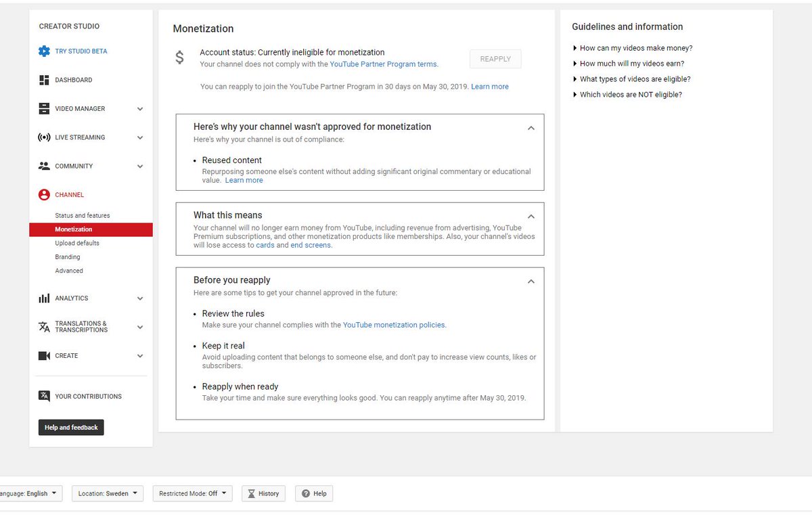Click 'Review the rules' tip
Image resolution: width=812 pixels, height=517 pixels.
(x=233, y=314)
